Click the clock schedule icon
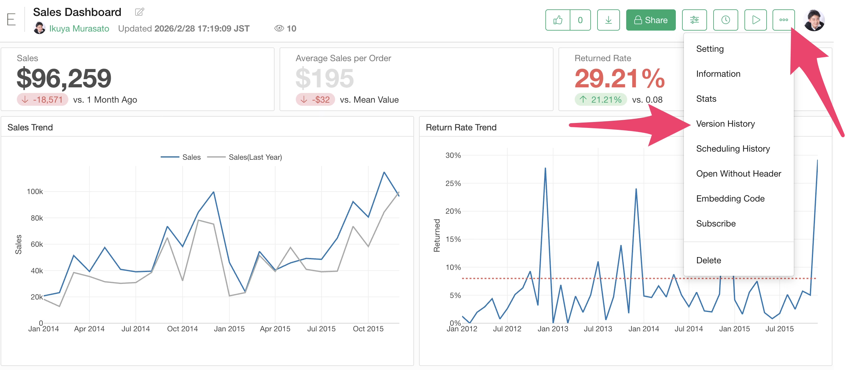Image resolution: width=868 pixels, height=370 pixels. click(725, 20)
